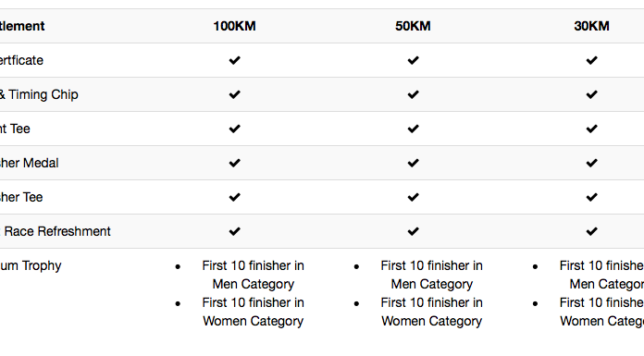This screenshot has height=356, width=644.
Task: Click the Entitlement column header
Action: pyautogui.click(x=22, y=26)
